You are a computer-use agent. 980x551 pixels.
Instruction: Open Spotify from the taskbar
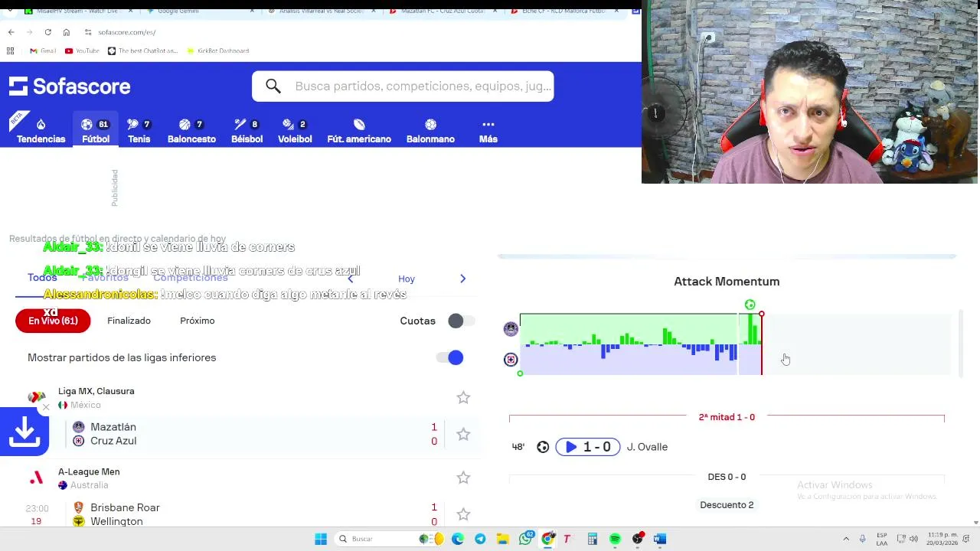(x=615, y=539)
